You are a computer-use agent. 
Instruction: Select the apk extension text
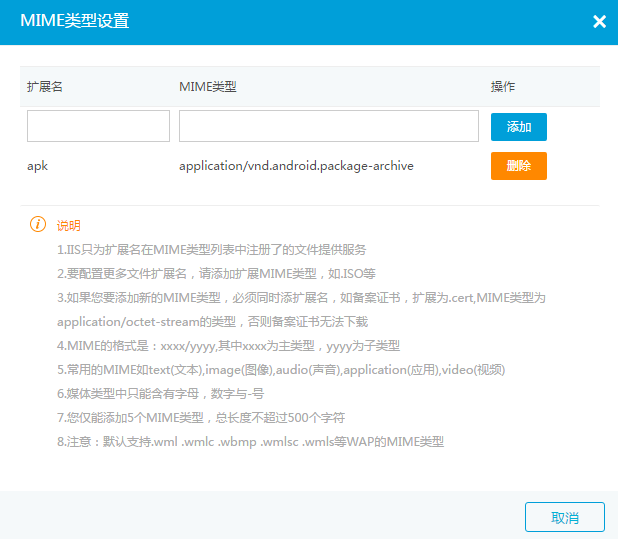tap(37, 166)
